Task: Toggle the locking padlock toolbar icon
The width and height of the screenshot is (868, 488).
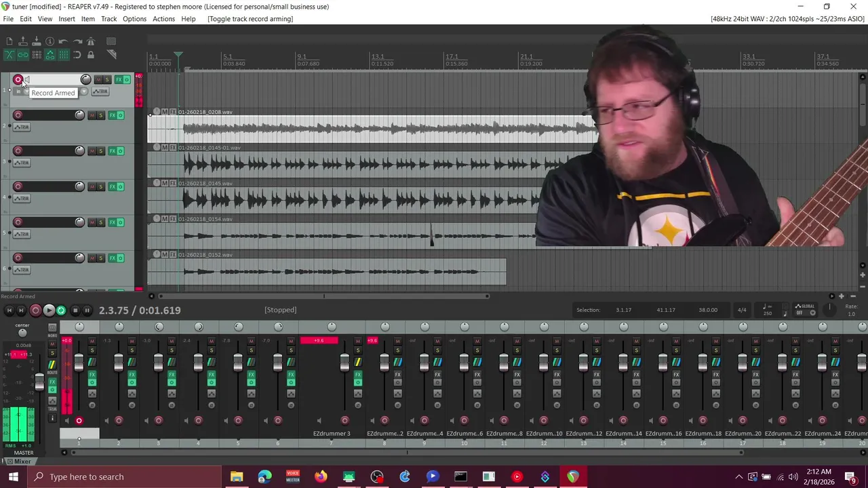Action: [x=91, y=55]
